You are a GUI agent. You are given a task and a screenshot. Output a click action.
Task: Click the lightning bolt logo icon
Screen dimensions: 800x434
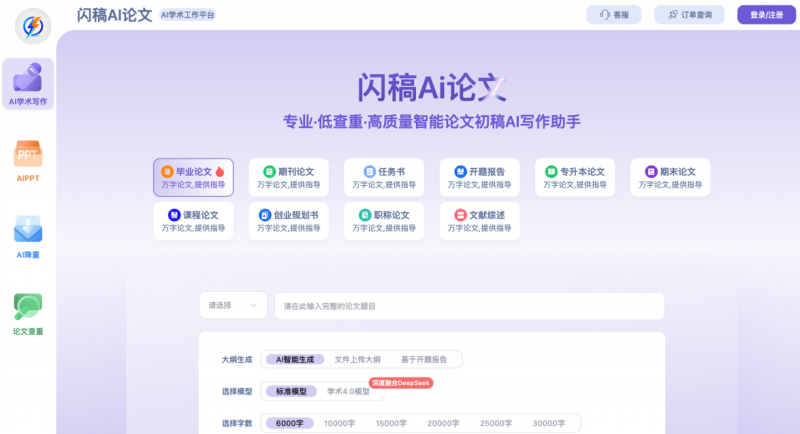(33, 26)
